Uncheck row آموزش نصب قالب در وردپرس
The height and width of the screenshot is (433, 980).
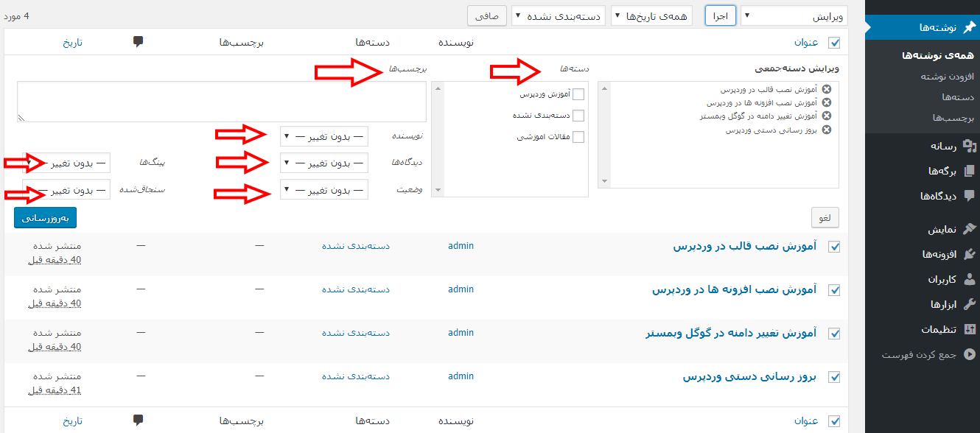(834, 247)
